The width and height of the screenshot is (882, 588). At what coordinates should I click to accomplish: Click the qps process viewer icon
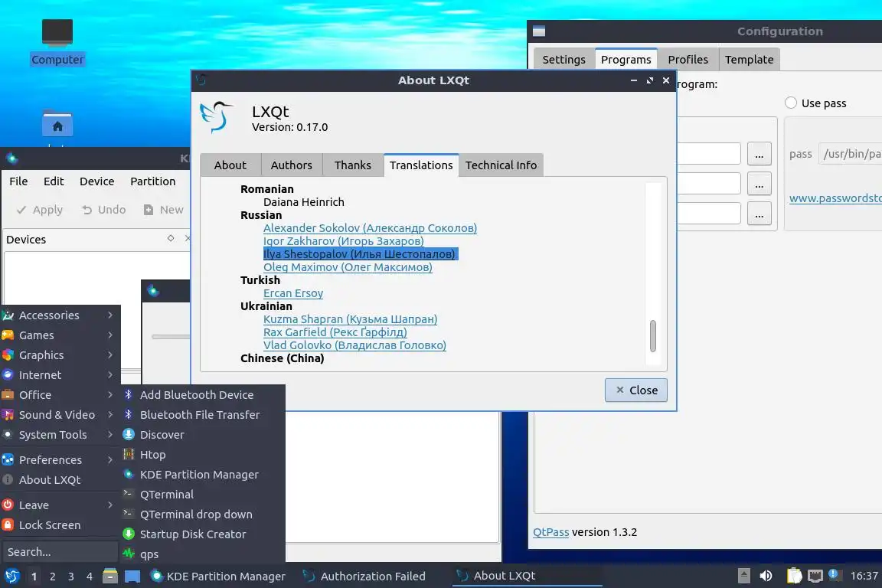(129, 554)
